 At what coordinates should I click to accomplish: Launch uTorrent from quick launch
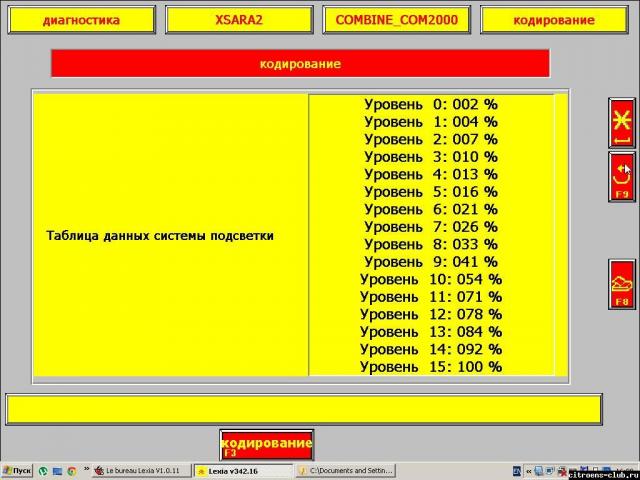[43, 471]
